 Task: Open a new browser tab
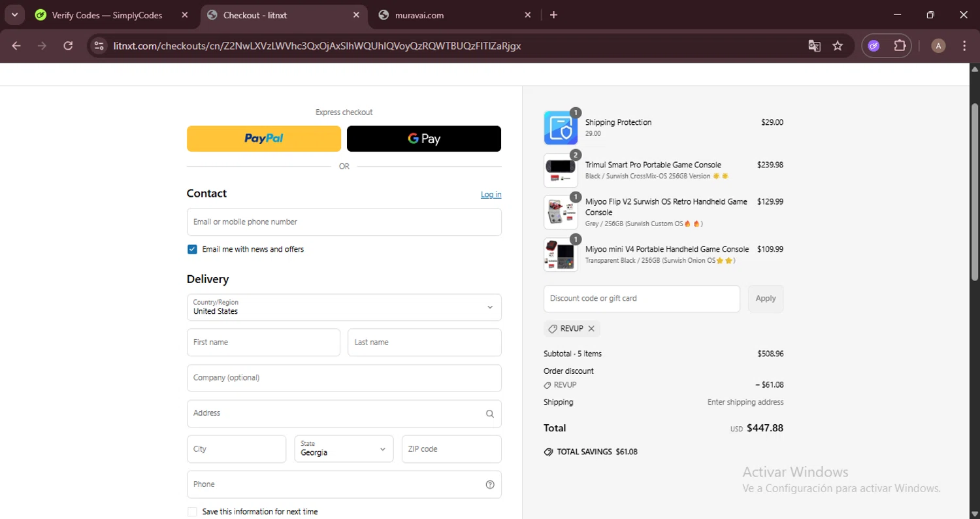coord(553,15)
